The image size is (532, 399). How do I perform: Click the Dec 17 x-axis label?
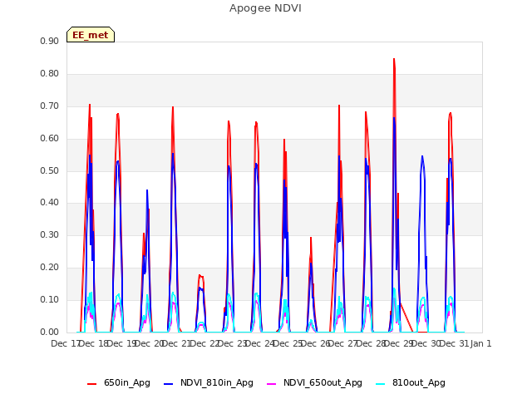click(65, 343)
